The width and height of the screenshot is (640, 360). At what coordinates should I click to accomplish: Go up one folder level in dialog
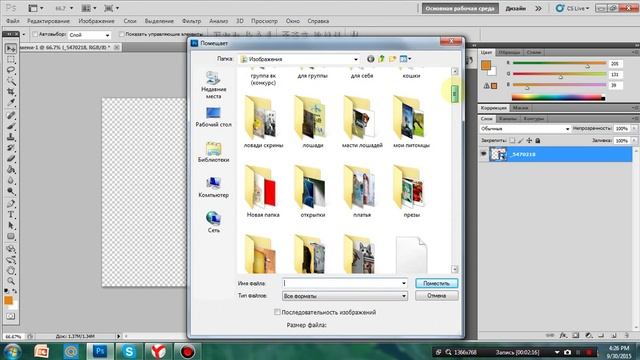point(381,59)
